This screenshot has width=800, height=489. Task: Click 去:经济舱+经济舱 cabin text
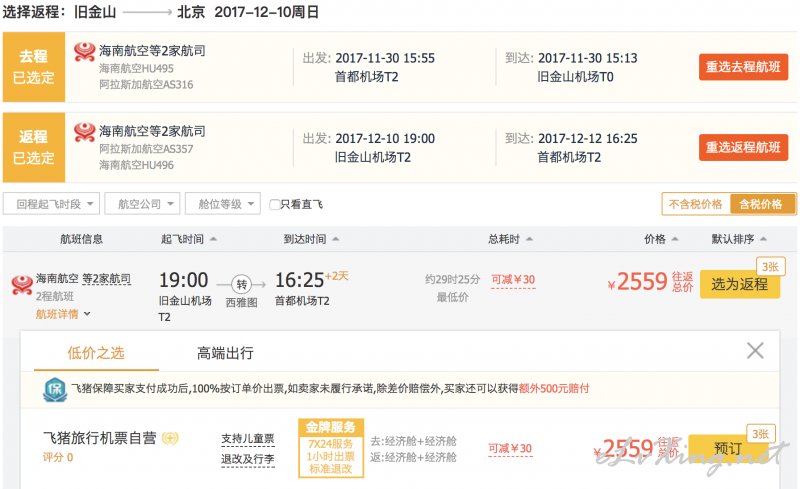(413, 441)
